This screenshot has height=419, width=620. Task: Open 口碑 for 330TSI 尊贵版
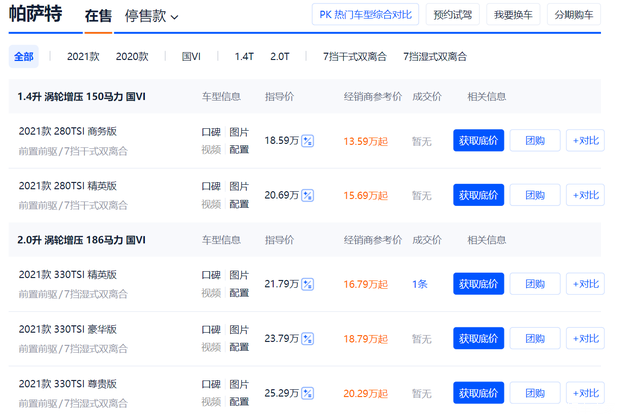(211, 384)
